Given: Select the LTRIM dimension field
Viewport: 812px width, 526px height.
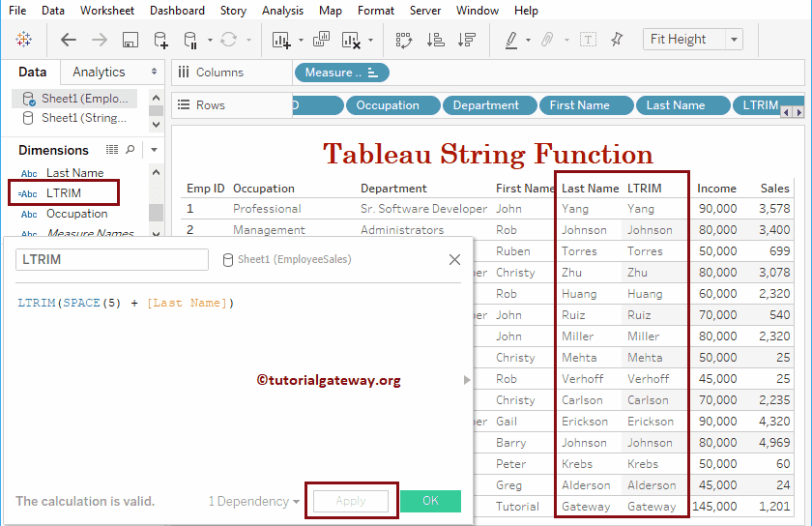Looking at the screenshot, I should (64, 192).
